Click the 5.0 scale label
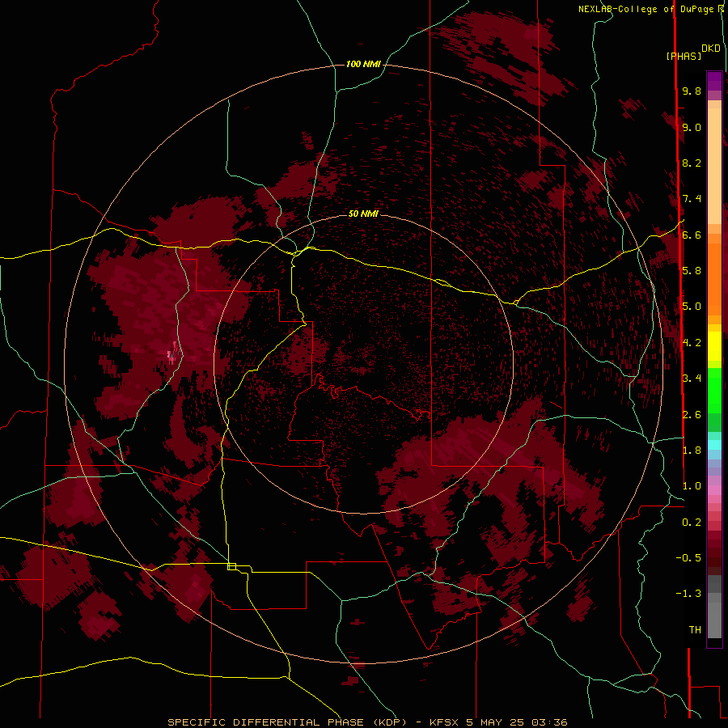This screenshot has width=728, height=728. (x=692, y=307)
